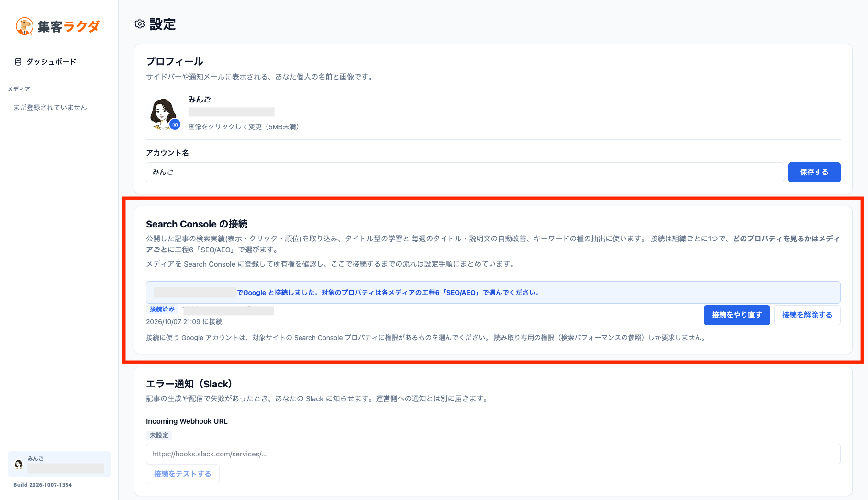Viewport: 868px width, 500px height.
Task: Click the camera badge on profile avatar
Action: (x=175, y=125)
